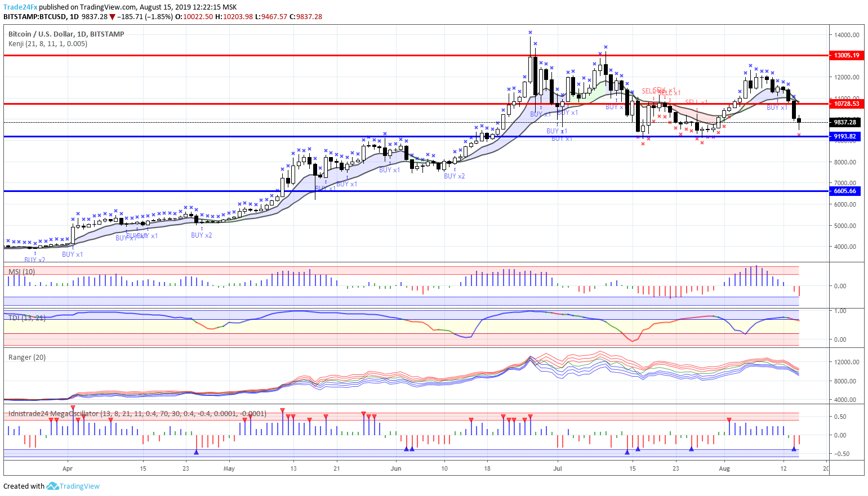Click the red down-triangle price change icon
Viewport: 868px width, 496px height.
pyautogui.click(x=112, y=17)
